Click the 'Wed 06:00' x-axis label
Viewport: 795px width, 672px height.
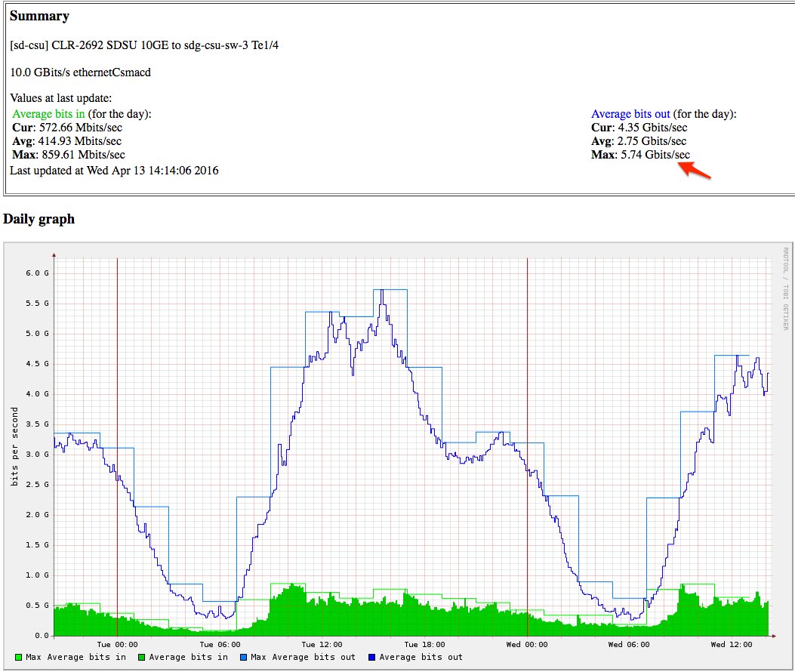[629, 645]
